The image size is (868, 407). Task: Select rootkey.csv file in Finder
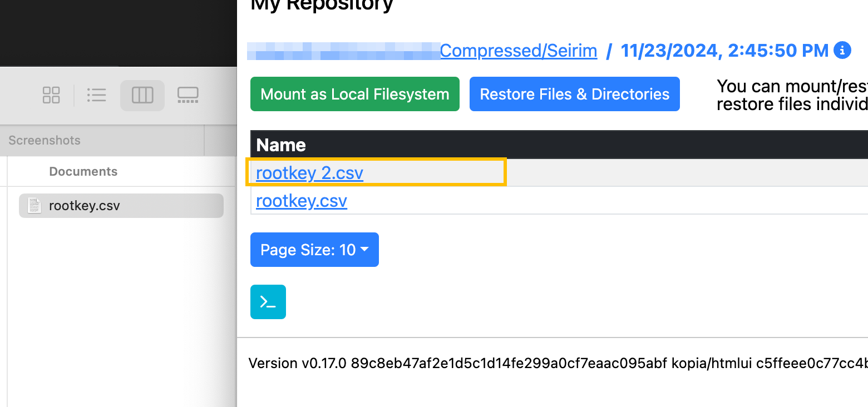tap(121, 206)
